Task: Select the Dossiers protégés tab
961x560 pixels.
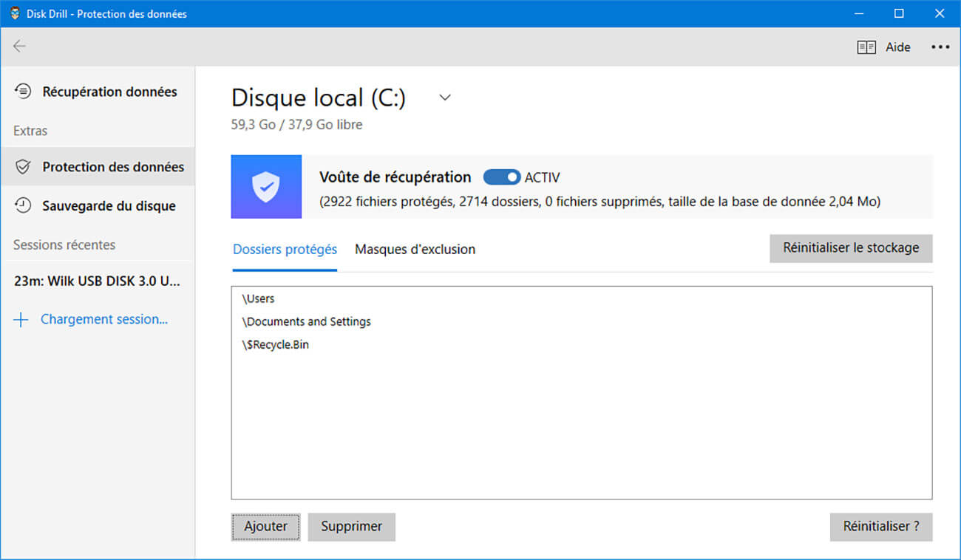Action: tap(285, 249)
